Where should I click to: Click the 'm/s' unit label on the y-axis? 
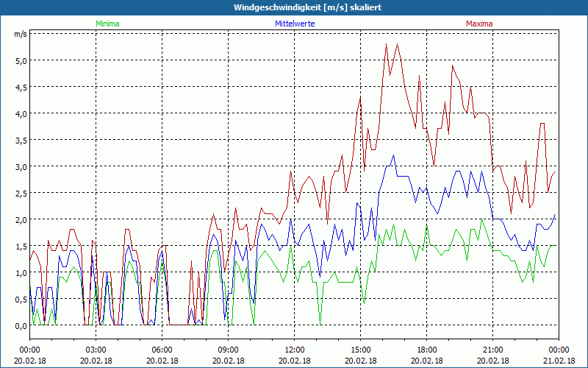point(21,34)
